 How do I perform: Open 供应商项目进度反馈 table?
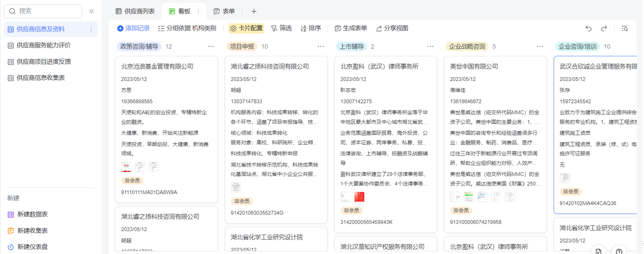(44, 61)
